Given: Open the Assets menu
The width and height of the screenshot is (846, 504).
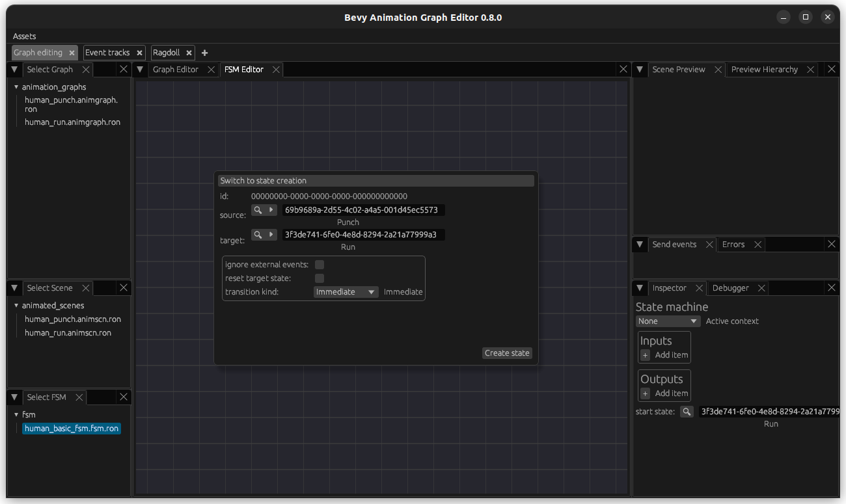Looking at the screenshot, I should pos(25,36).
